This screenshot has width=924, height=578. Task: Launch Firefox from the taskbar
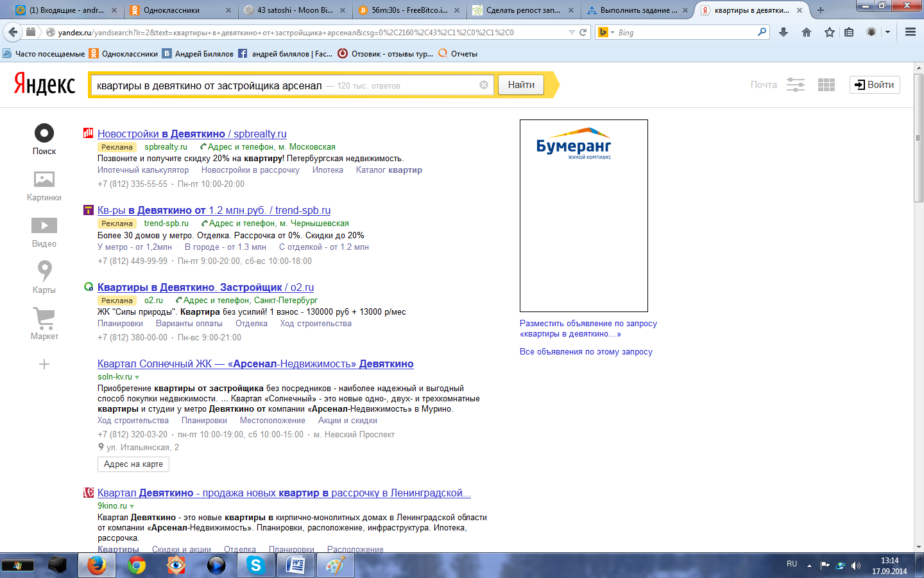pos(97,565)
